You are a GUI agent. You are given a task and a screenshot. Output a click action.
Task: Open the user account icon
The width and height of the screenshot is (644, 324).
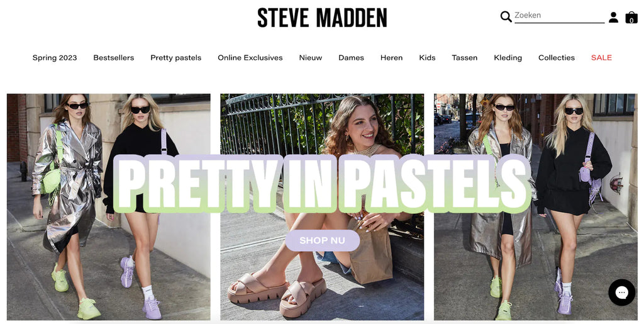[x=614, y=17]
